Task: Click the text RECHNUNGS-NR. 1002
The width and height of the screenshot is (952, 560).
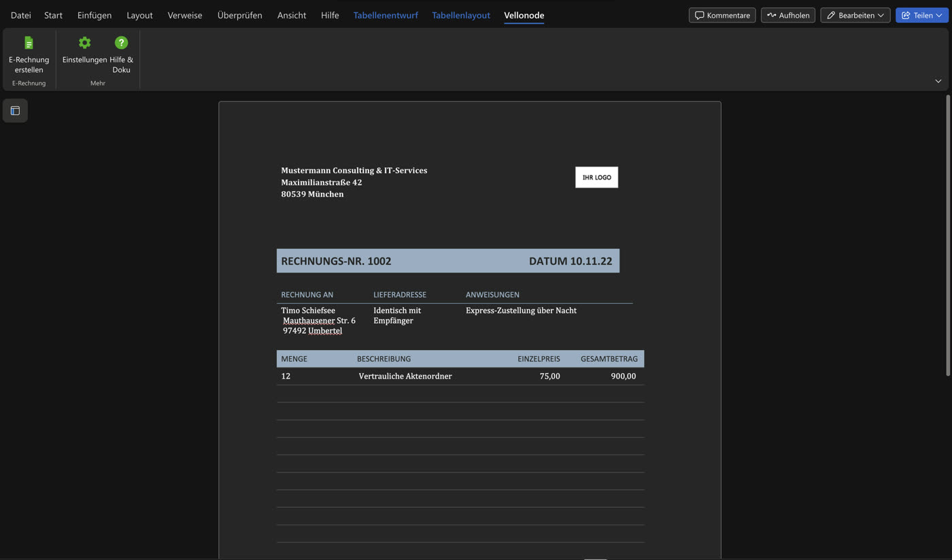Action: pos(336,261)
